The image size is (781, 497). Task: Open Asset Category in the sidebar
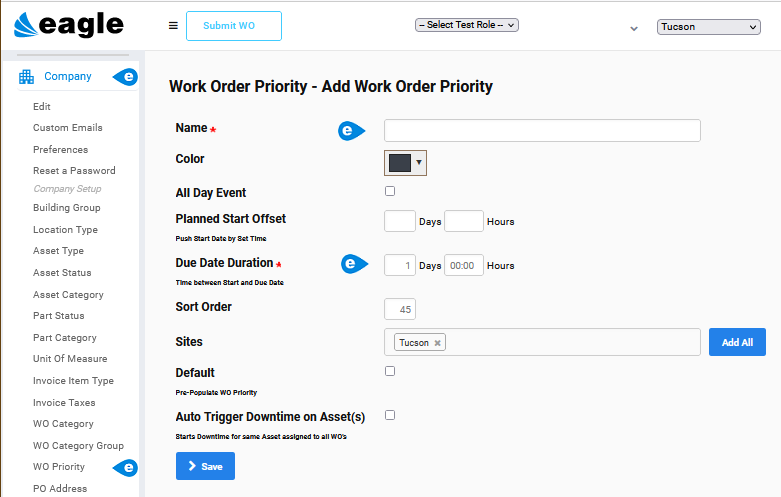tap(68, 295)
